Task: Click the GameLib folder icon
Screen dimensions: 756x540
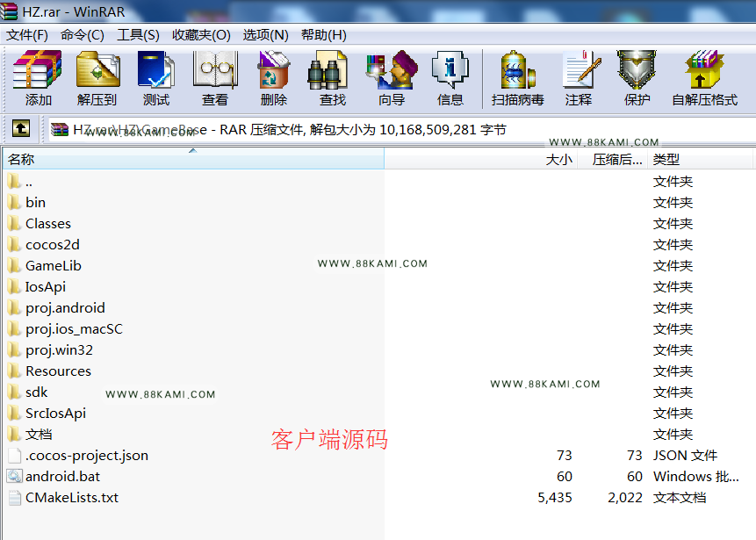Action: [x=14, y=266]
